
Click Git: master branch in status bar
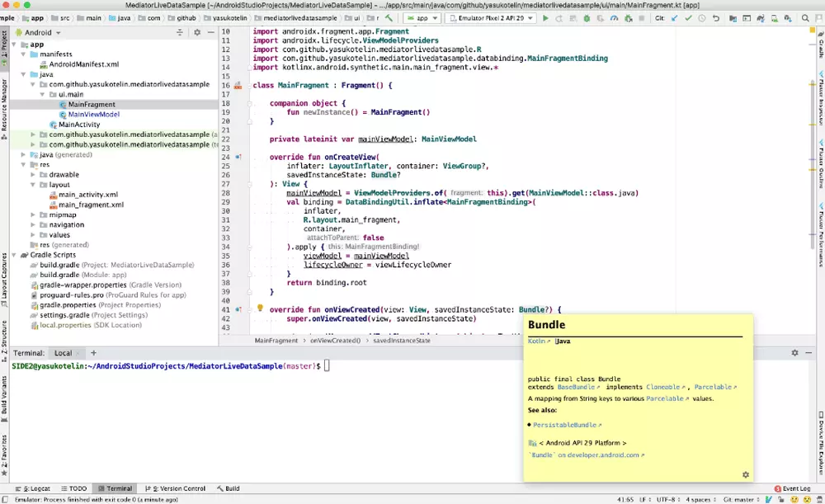(740, 499)
